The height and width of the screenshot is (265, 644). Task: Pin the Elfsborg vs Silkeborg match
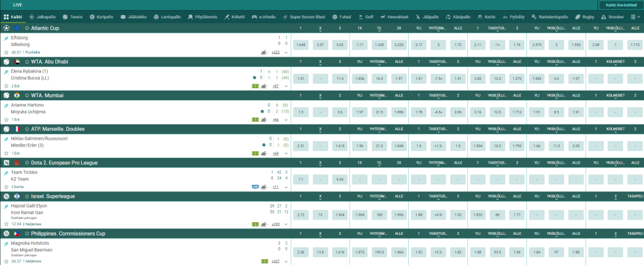pyautogui.click(x=6, y=38)
